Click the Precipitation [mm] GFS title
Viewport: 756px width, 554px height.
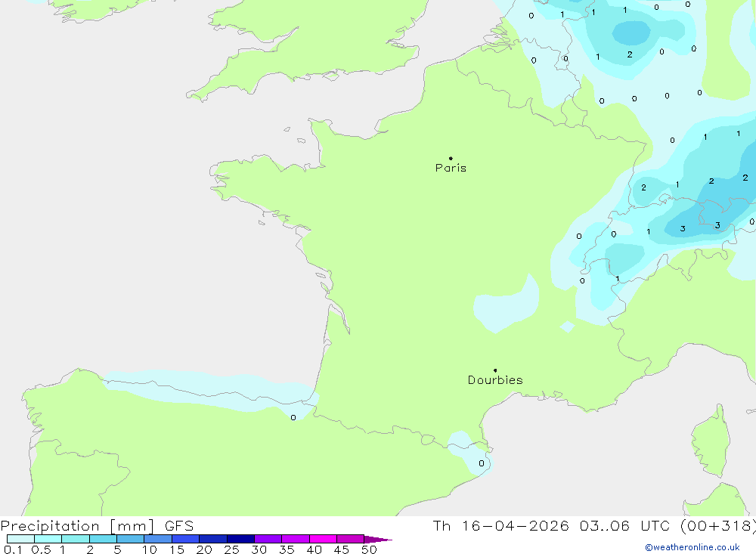pyautogui.click(x=97, y=525)
